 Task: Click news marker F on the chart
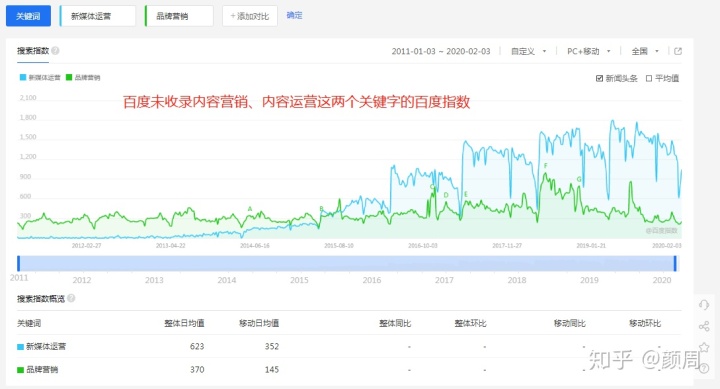point(546,166)
